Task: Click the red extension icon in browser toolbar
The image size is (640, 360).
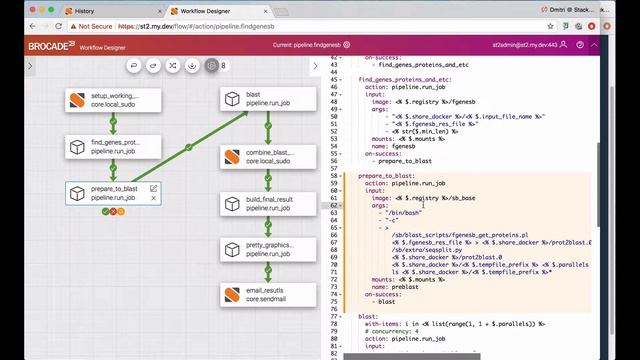Action: click(x=591, y=26)
